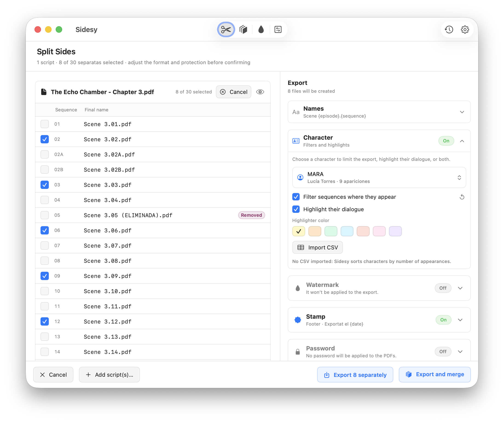Click Export and merge
Screen dimensions: 504x422
pos(434,375)
